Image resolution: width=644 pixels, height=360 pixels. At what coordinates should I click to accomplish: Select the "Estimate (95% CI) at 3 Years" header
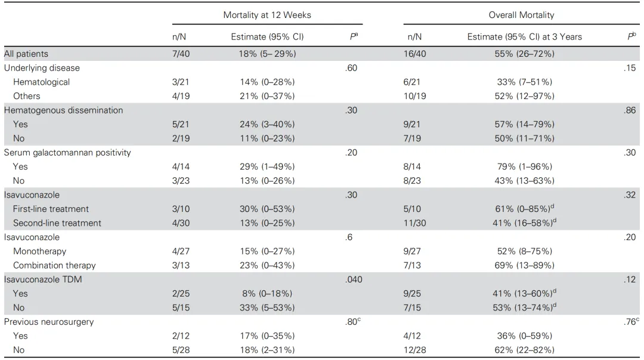(x=524, y=37)
